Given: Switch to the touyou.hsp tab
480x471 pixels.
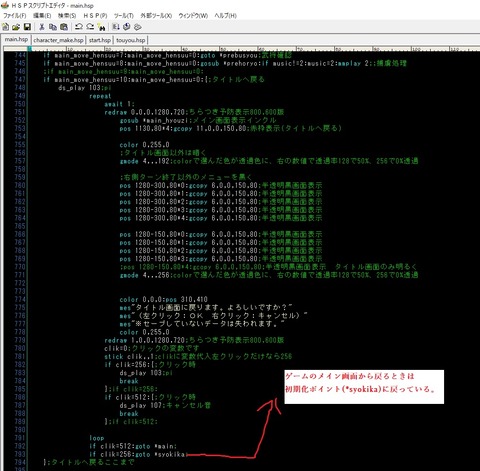Looking at the screenshot, I should [131, 40].
